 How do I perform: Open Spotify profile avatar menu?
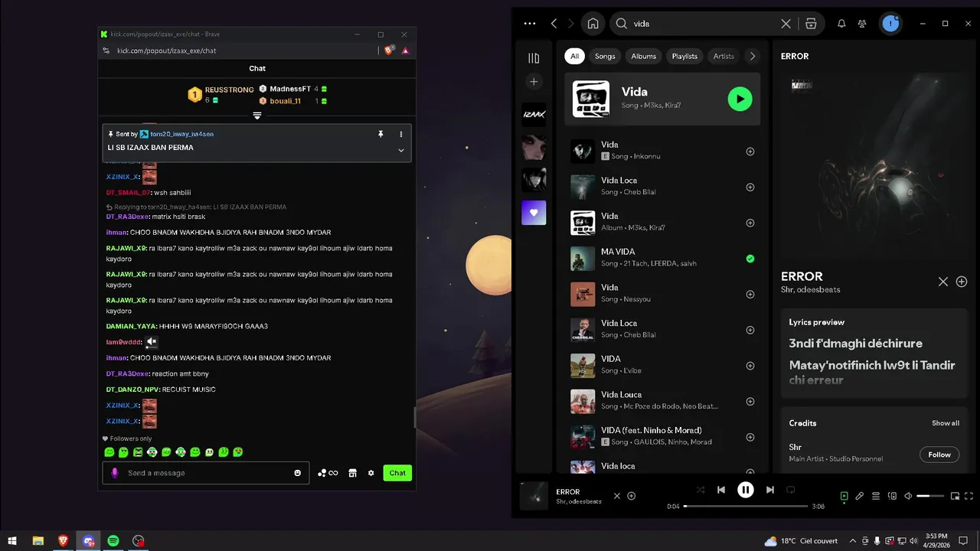(890, 24)
